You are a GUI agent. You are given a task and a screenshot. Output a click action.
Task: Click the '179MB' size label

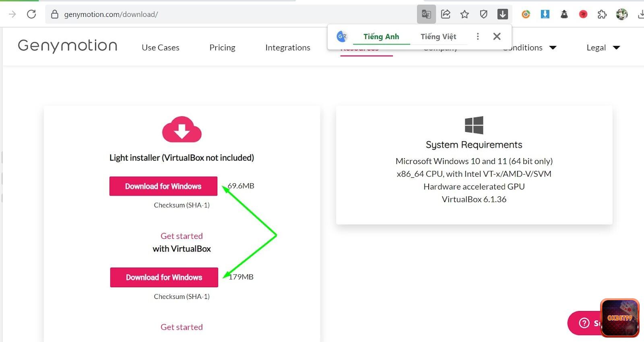click(x=241, y=277)
